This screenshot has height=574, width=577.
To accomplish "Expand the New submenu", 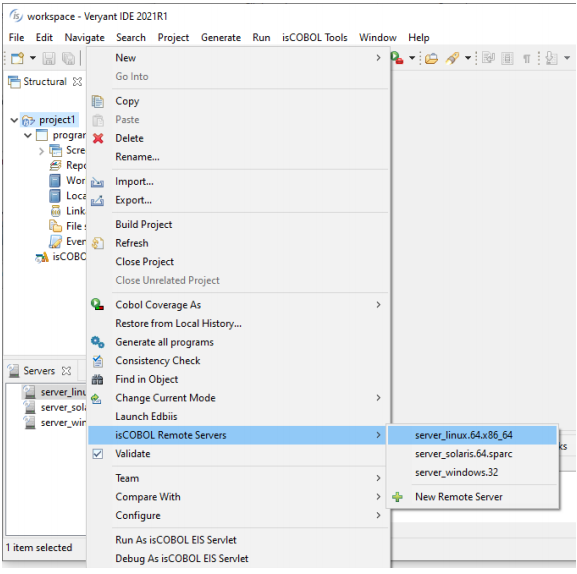I will 238,58.
